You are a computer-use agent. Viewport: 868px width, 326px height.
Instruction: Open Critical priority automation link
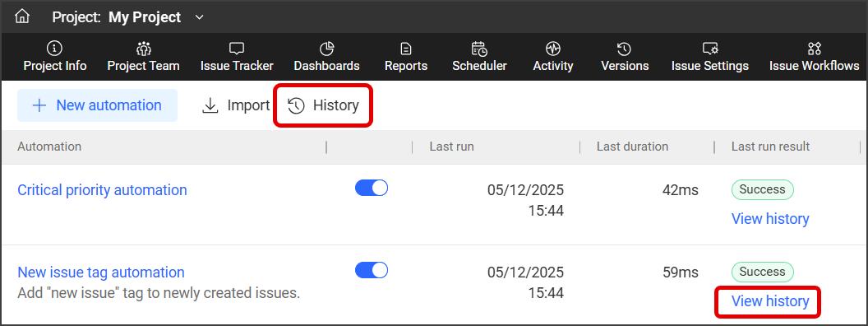pyautogui.click(x=103, y=190)
